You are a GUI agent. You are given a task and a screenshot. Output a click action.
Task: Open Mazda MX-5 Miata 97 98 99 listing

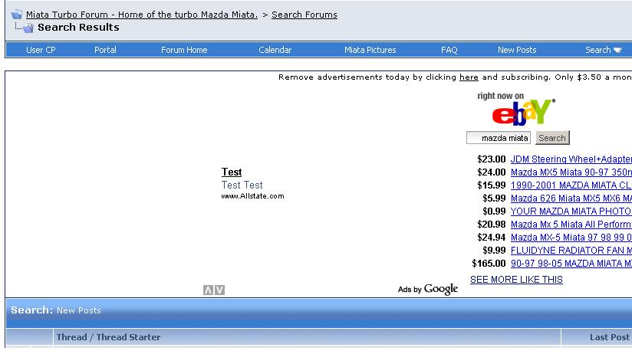click(x=571, y=237)
